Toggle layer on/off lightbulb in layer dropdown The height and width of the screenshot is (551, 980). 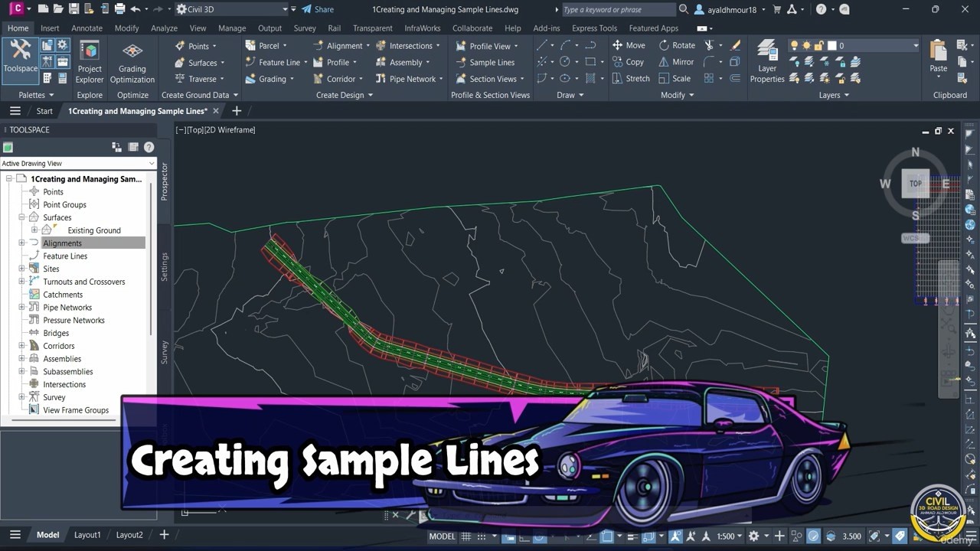tap(794, 46)
